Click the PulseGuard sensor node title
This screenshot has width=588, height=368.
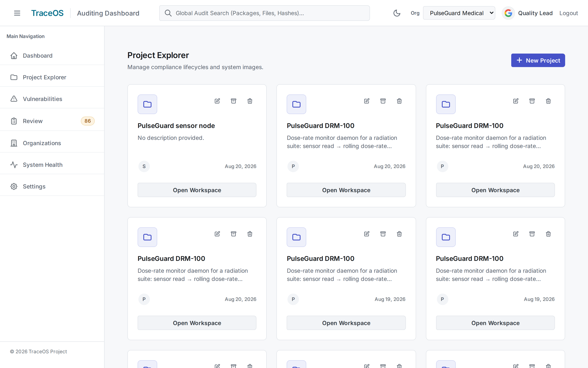point(176,126)
